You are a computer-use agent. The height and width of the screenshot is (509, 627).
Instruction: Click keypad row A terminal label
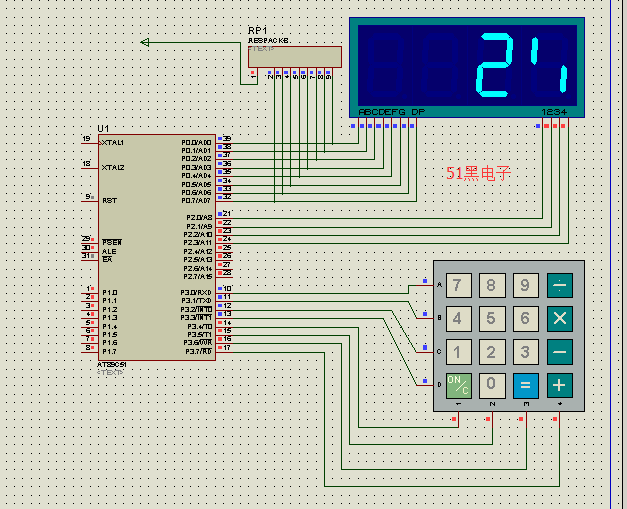click(439, 285)
